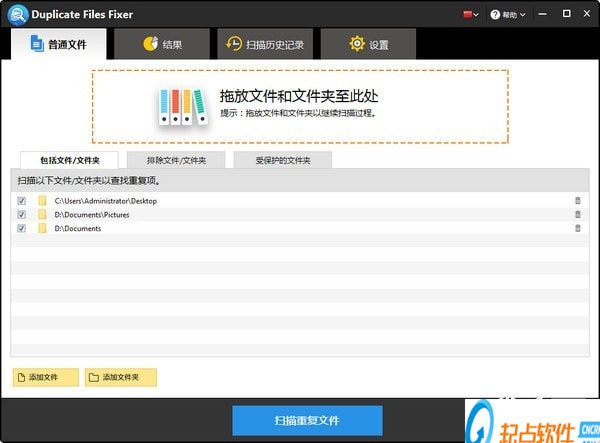Click the clock icon on the 扫描历史记录 tab
The height and width of the screenshot is (443, 600).
(234, 44)
